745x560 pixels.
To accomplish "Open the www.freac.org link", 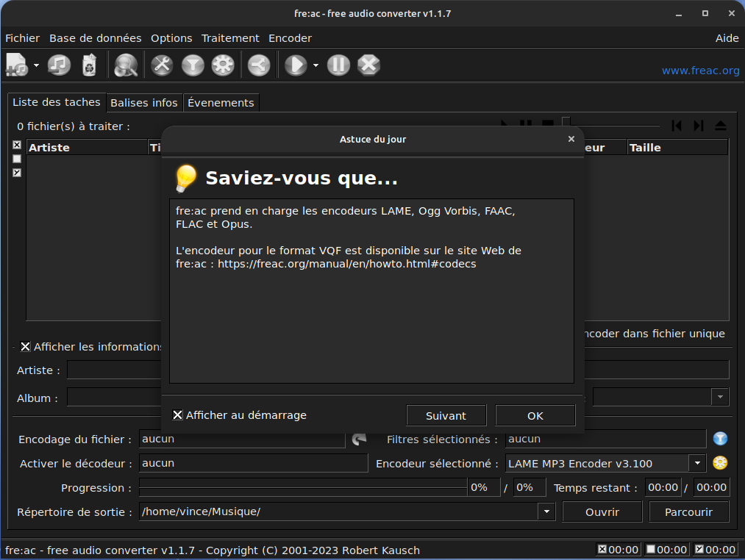I will 700,71.
